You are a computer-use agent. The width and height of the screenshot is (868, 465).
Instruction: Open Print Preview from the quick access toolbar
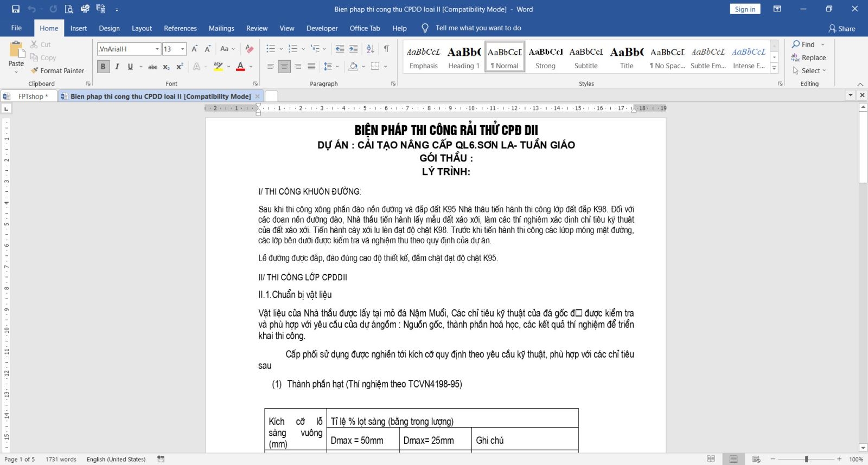tap(69, 9)
